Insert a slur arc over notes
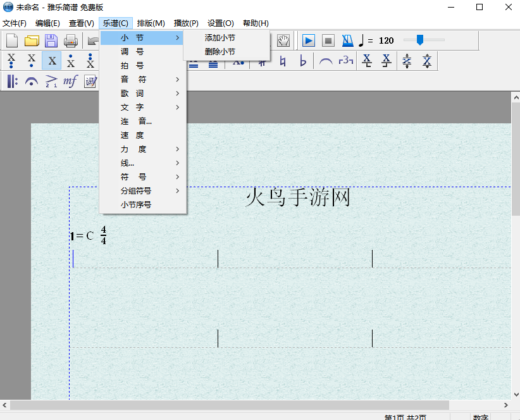 click(x=326, y=61)
